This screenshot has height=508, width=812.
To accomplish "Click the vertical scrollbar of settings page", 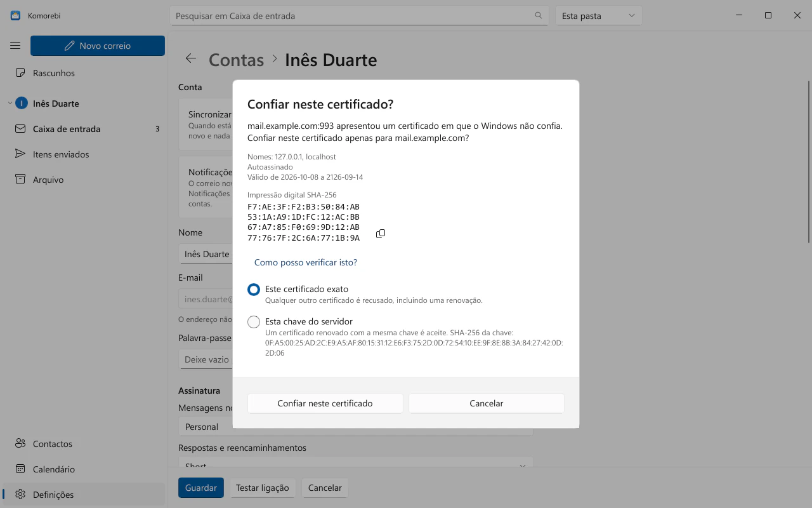I will (x=809, y=162).
